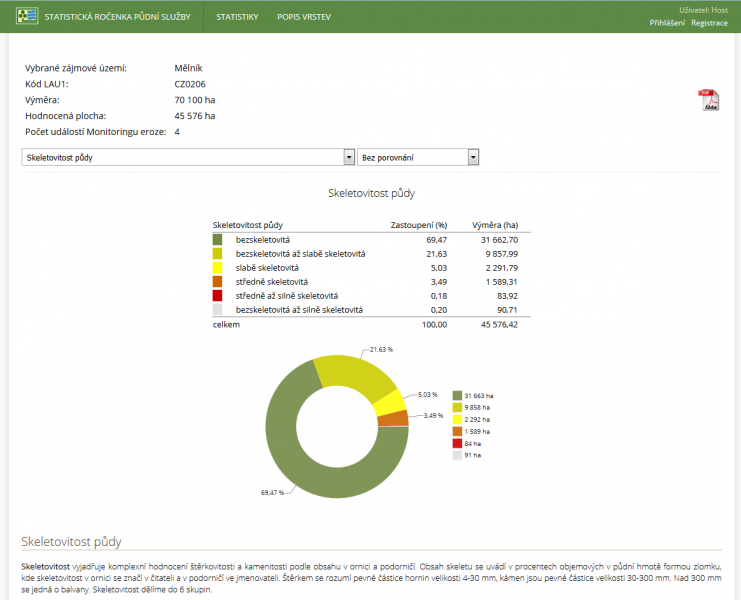Open the STATISTIKY menu
This screenshot has width=741, height=600.
pos(237,17)
